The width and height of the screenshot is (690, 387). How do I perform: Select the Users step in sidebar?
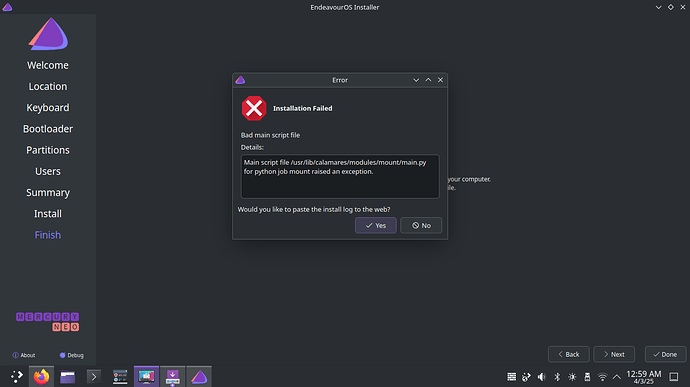(x=48, y=171)
